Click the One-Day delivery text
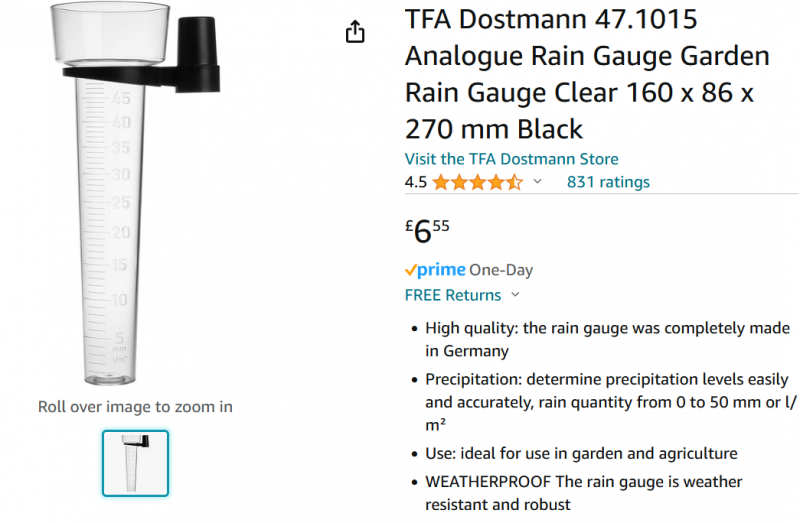This screenshot has width=800, height=523. pyautogui.click(x=501, y=270)
